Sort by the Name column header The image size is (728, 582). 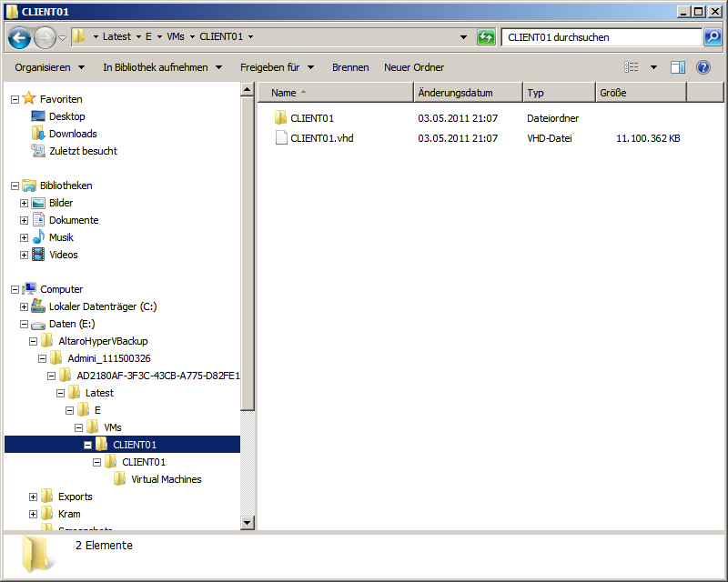click(335, 93)
